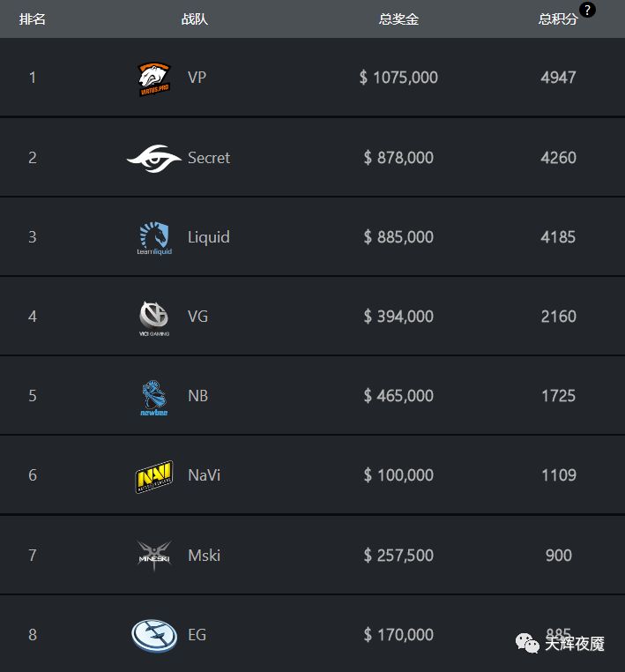Open the question mark help icon
Screen dimensions: 625x672
point(587,10)
